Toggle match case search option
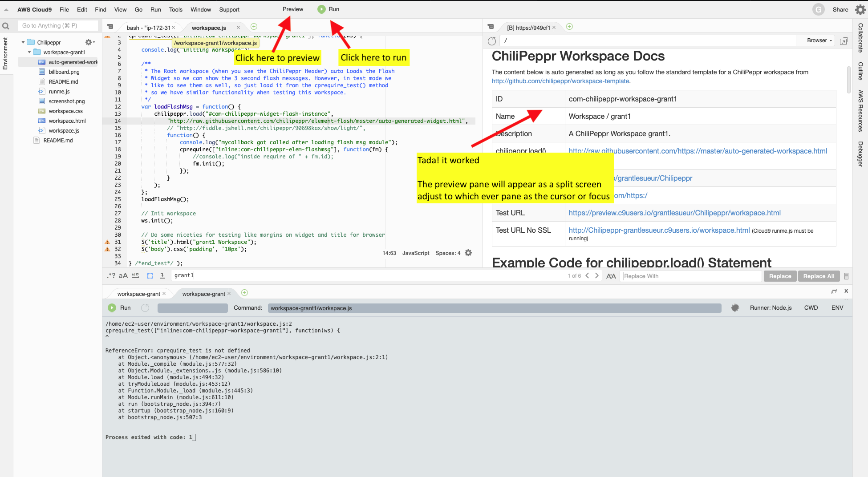 (x=123, y=275)
